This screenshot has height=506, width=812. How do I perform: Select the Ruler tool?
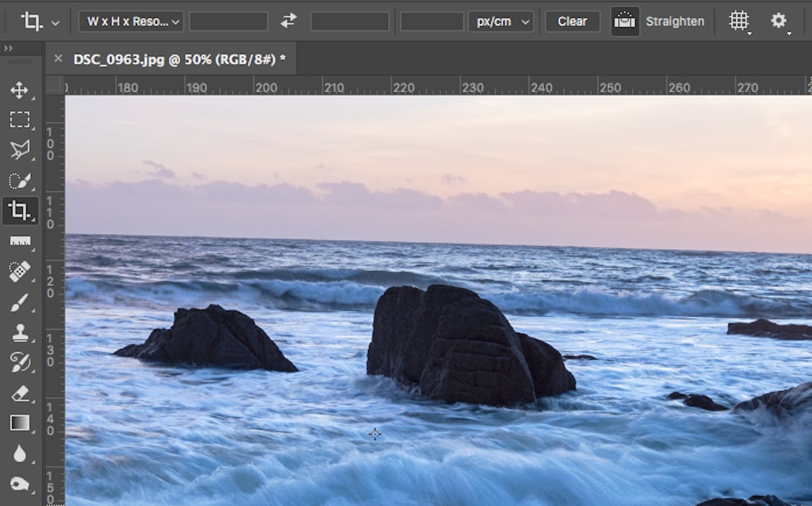click(20, 241)
